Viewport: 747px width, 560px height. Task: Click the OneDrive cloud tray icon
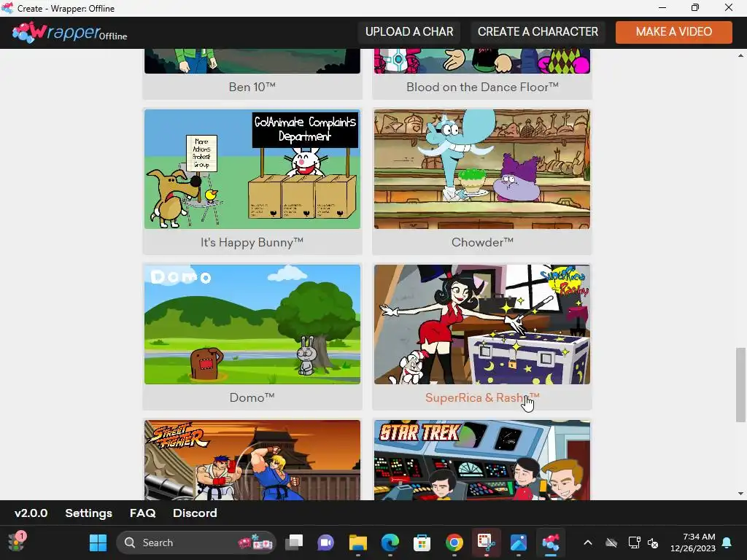click(611, 542)
